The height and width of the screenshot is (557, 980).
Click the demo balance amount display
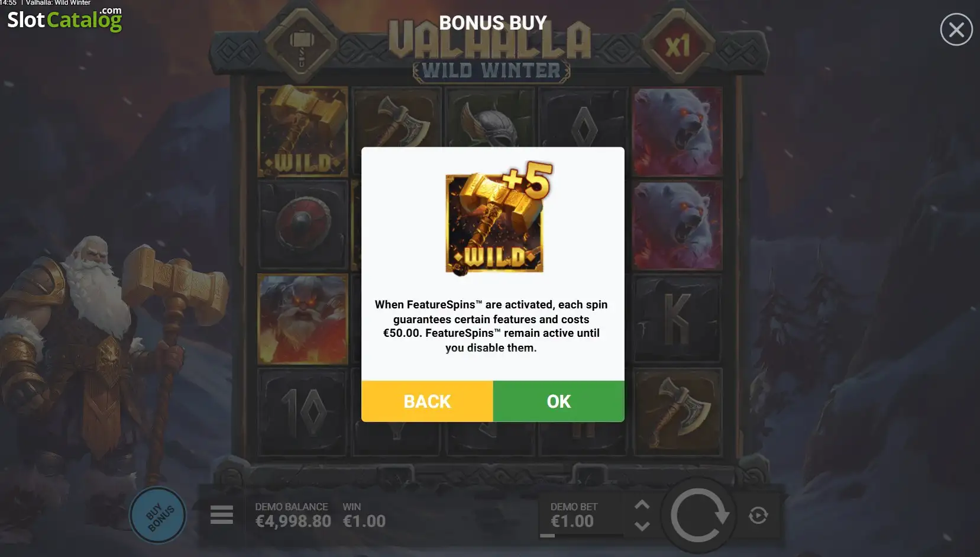coord(293,521)
